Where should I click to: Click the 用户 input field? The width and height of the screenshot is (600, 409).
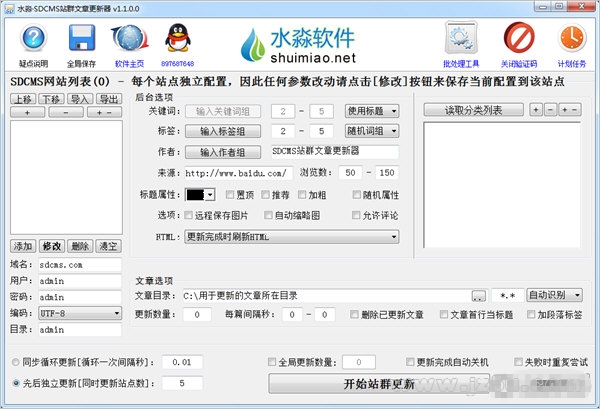[80, 281]
